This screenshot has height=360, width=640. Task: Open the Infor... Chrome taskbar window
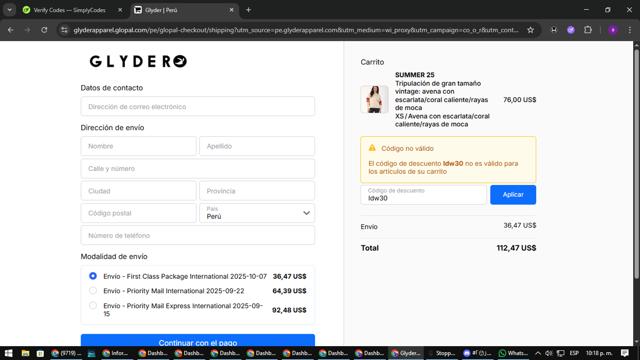click(116, 353)
